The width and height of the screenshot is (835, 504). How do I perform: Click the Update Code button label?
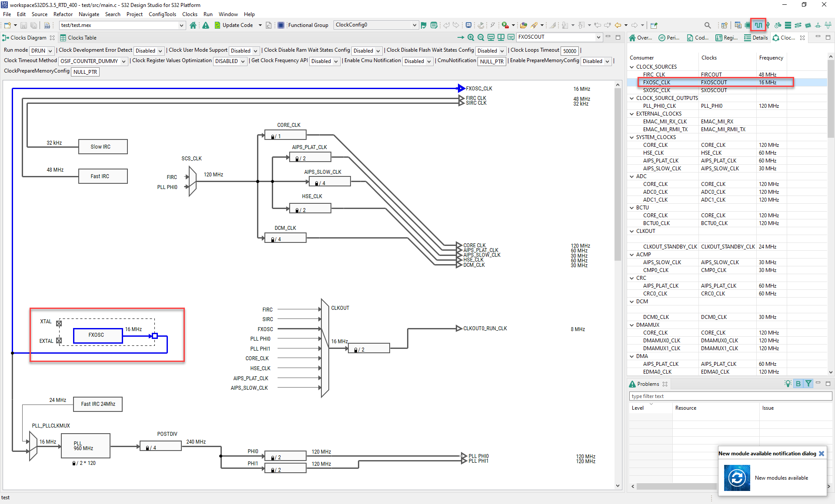pyautogui.click(x=237, y=25)
